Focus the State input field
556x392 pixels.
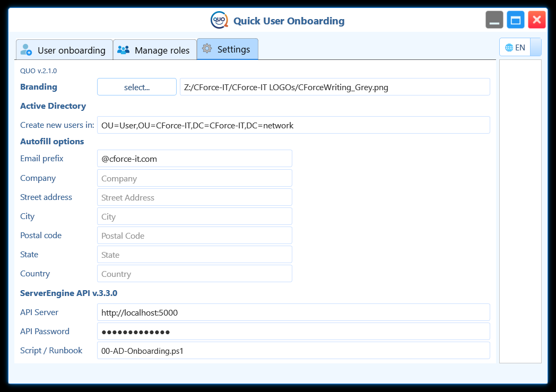(195, 255)
